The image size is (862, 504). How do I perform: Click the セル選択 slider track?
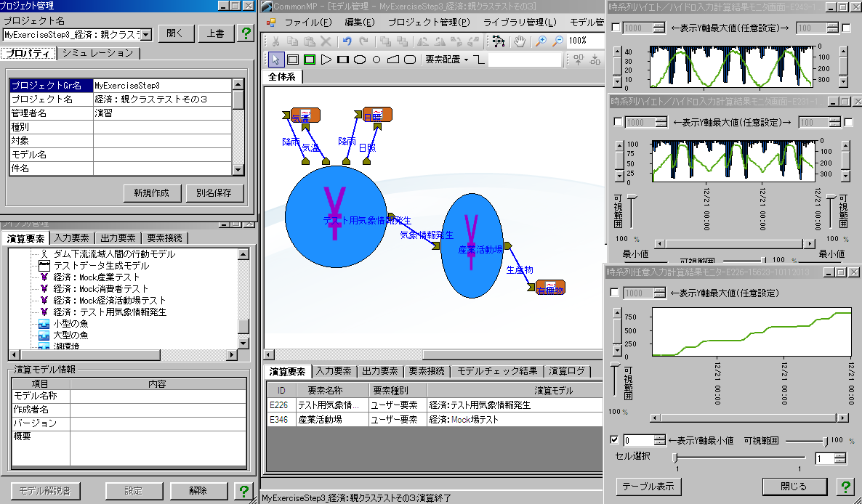coord(739,458)
